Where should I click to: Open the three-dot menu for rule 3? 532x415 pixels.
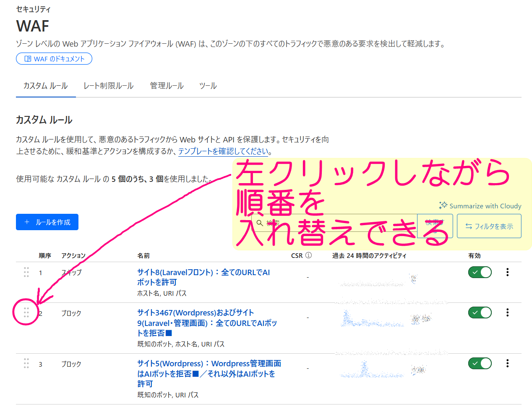coord(508,363)
